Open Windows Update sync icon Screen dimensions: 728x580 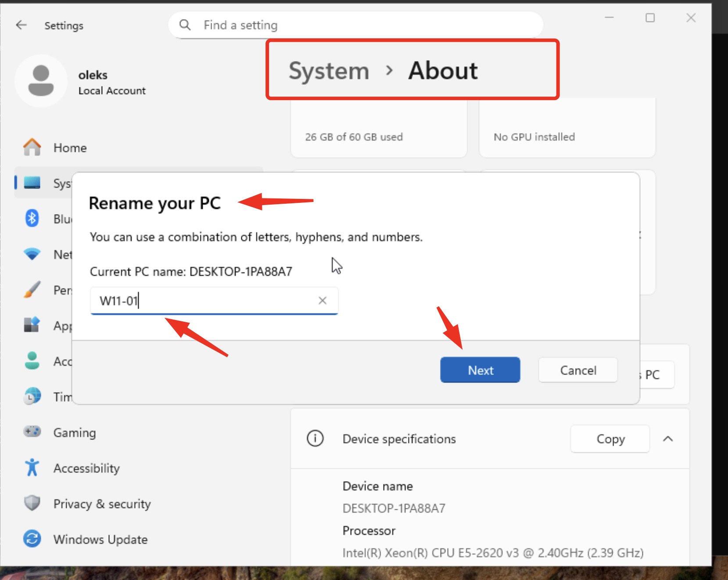tap(32, 539)
